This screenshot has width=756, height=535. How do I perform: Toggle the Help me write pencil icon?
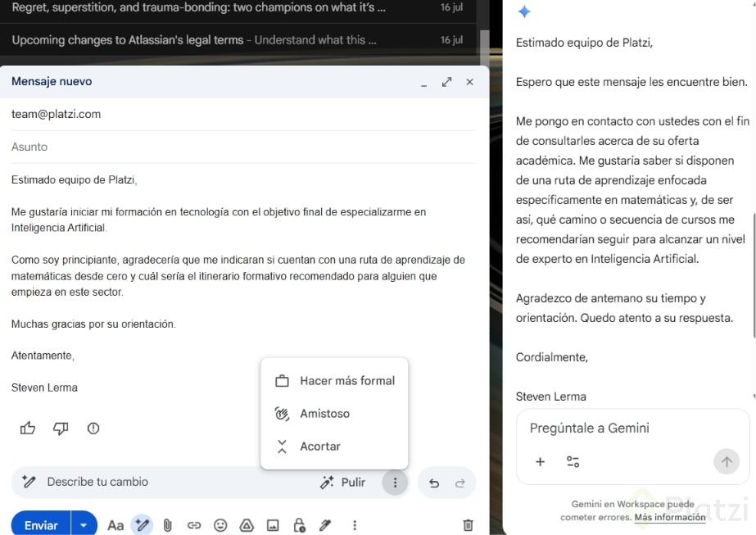[x=142, y=525]
